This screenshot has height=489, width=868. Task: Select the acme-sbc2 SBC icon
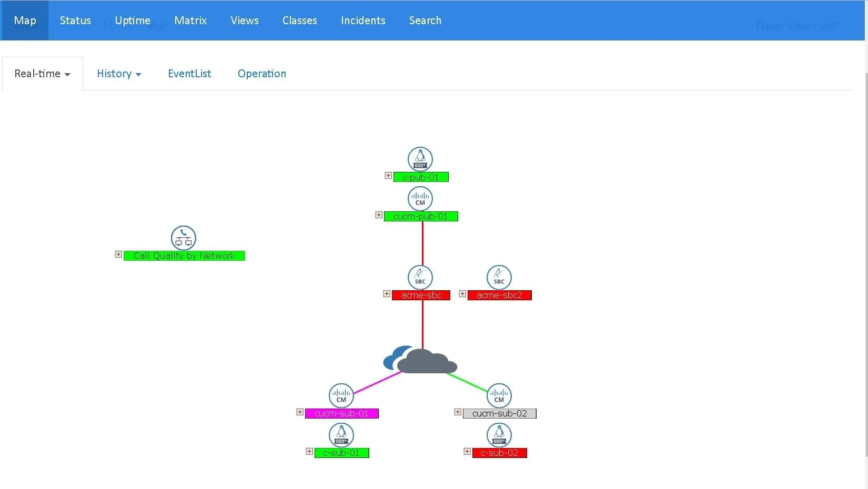point(499,277)
